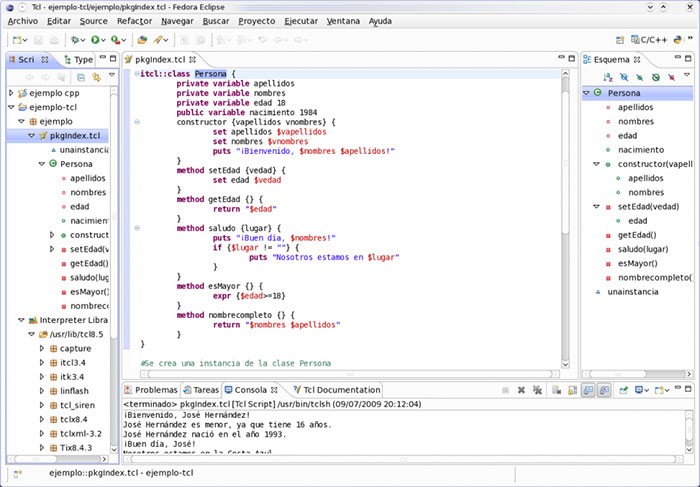700x487 pixels.
Task: Switch to the C/C++ perspective
Action: (x=650, y=40)
